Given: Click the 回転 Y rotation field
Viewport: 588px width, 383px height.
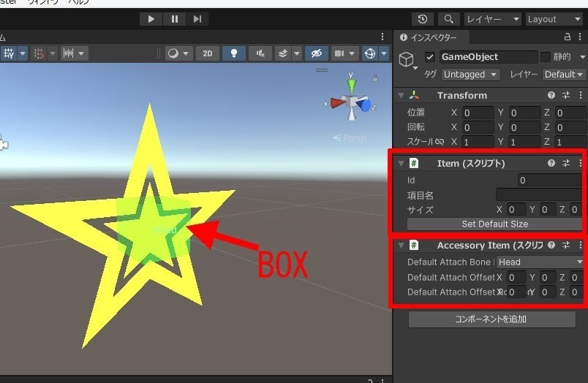Looking at the screenshot, I should [x=524, y=127].
